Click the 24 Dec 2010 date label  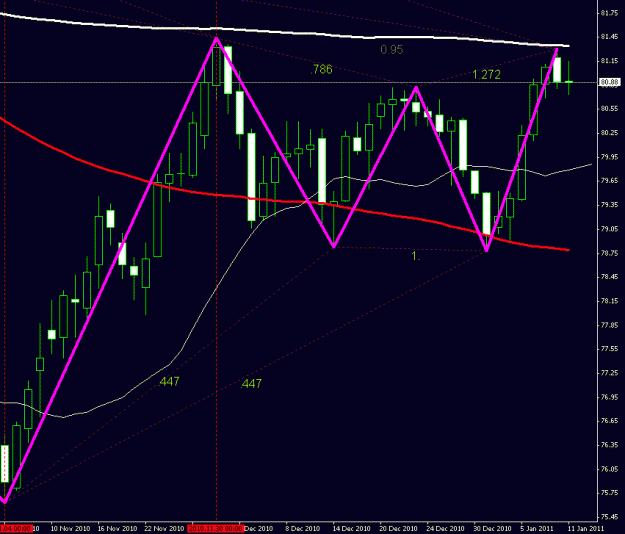446,529
